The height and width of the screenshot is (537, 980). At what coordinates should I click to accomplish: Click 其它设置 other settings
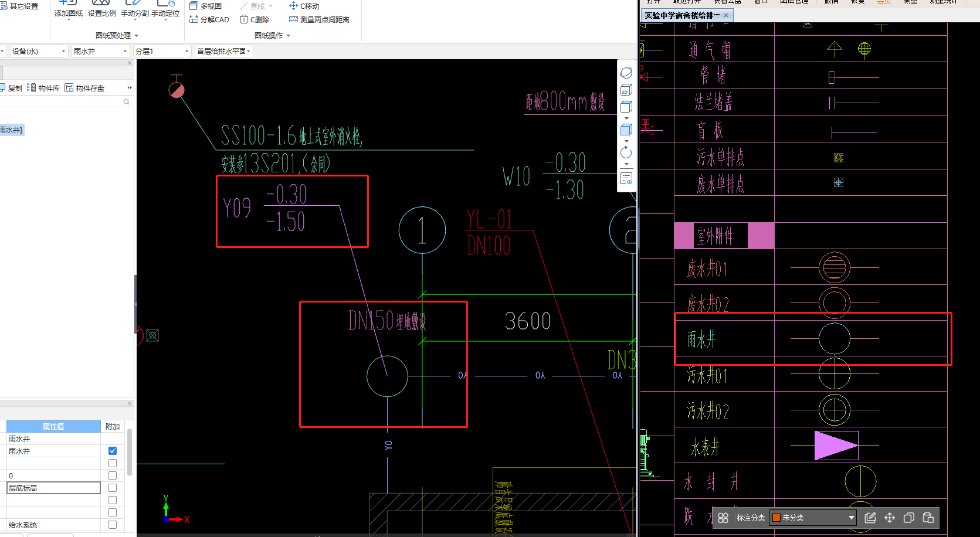[x=19, y=6]
